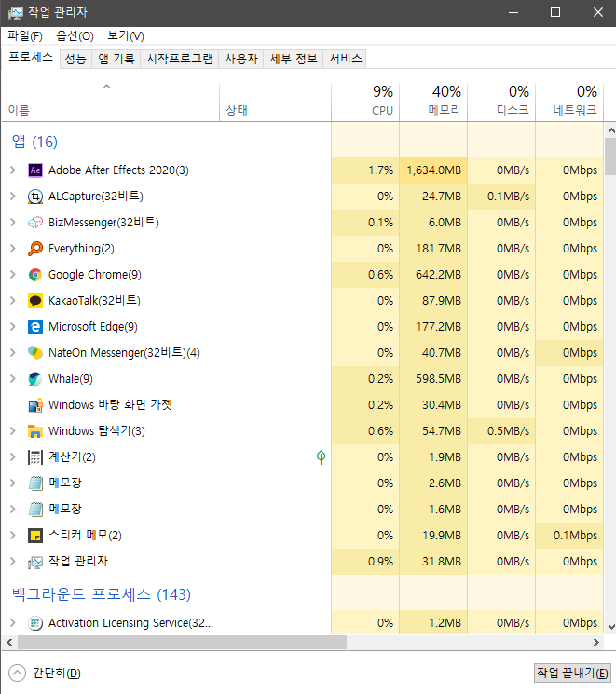Open the 보기(V) menu
Viewport: 616px width, 694px height.
[x=126, y=35]
